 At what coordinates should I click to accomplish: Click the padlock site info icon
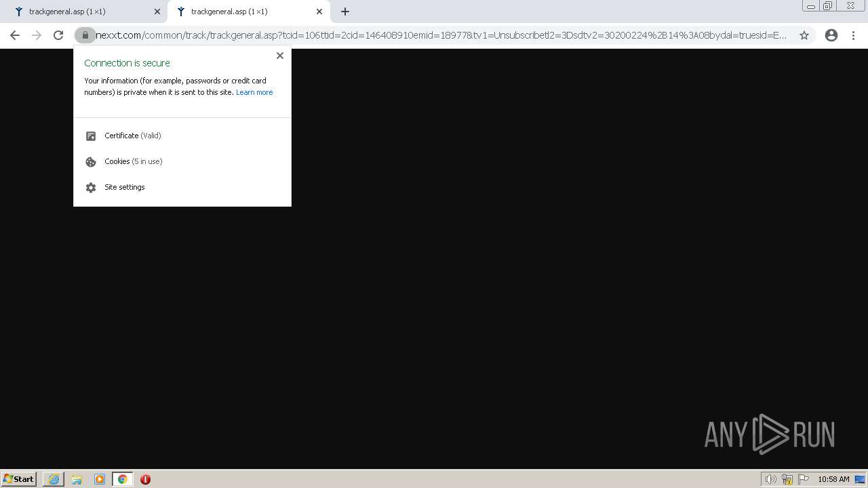[x=85, y=35]
